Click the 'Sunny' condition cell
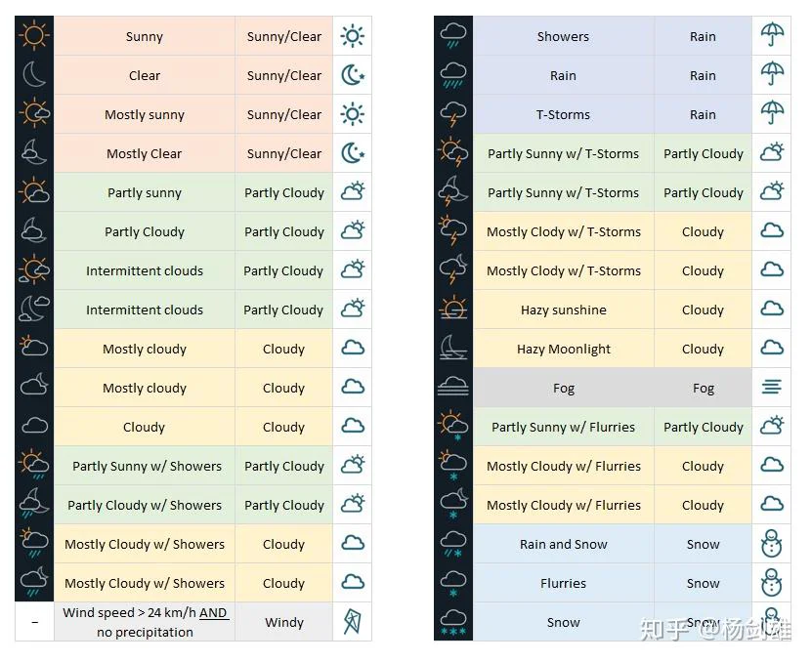812x662 pixels. tap(145, 36)
